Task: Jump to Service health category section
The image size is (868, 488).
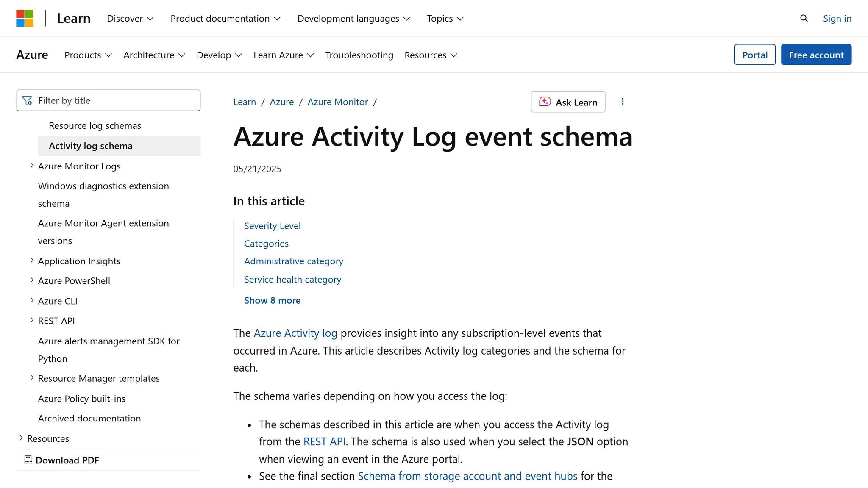Action: (292, 279)
